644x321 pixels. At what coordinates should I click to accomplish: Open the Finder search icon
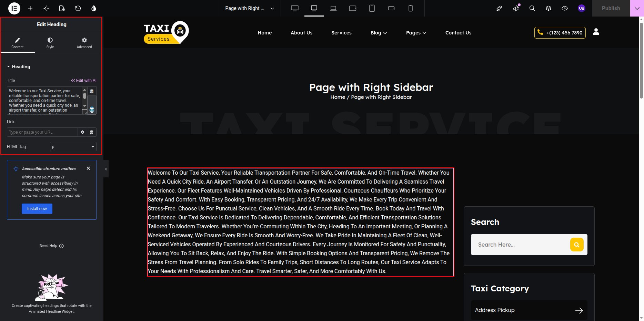tap(532, 8)
